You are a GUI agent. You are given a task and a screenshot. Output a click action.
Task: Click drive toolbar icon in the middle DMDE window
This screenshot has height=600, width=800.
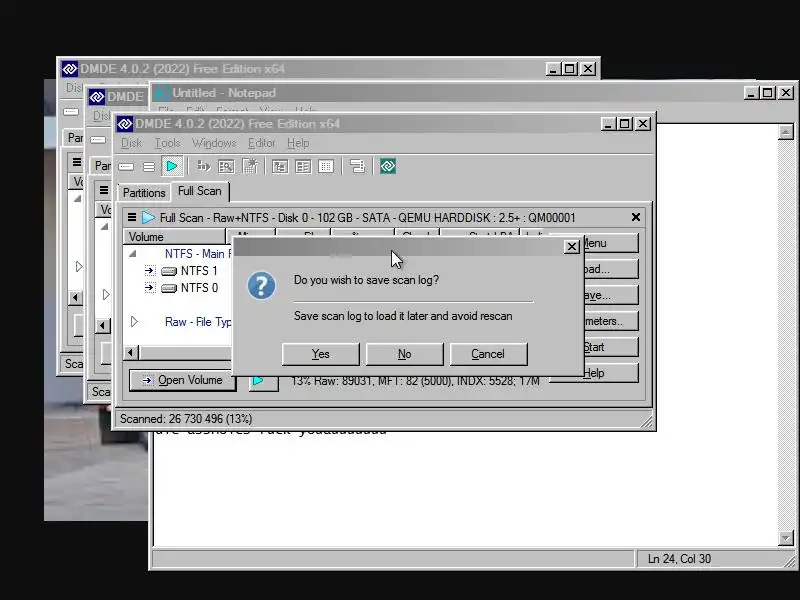(x=98, y=140)
